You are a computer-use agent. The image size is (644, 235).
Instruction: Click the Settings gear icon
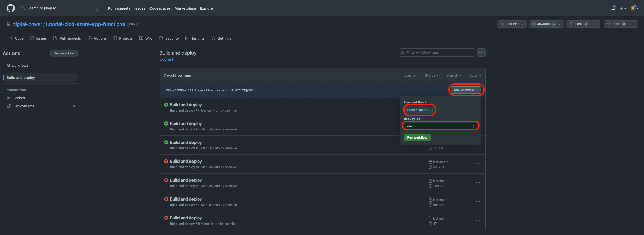click(x=213, y=38)
